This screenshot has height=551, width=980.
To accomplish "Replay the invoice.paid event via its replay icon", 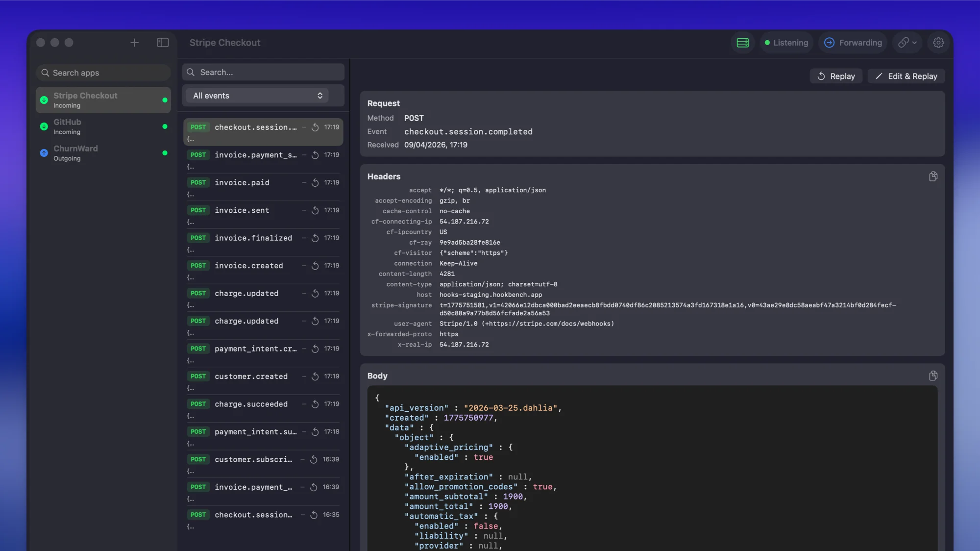I will pyautogui.click(x=315, y=182).
